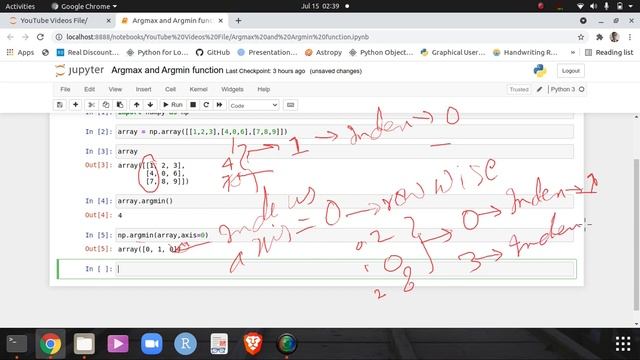
Task: Open Presentation bookmark
Action: [267, 52]
